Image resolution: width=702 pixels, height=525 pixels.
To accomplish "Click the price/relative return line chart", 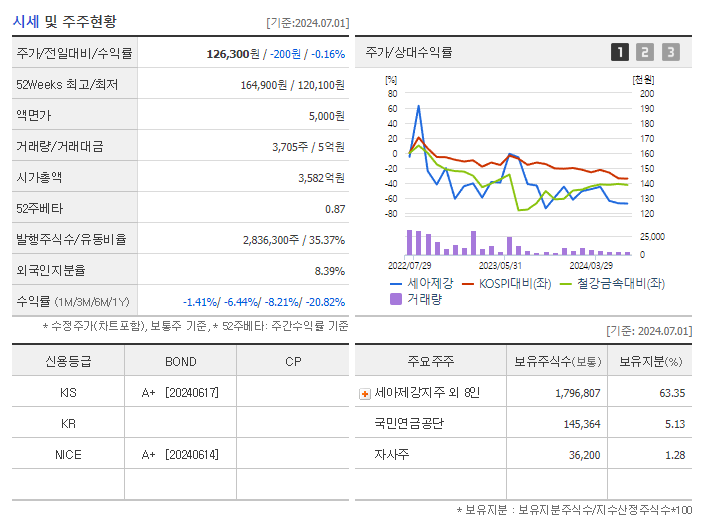I will (518, 154).
